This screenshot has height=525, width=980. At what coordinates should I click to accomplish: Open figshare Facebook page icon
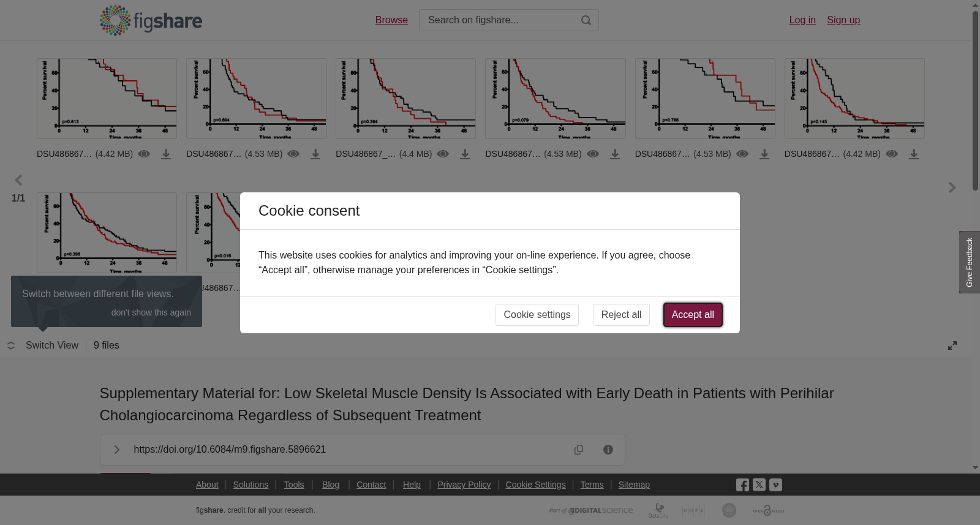point(742,485)
